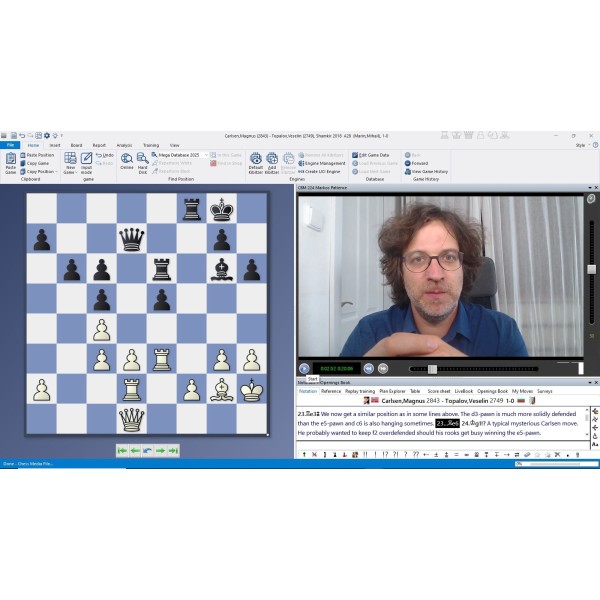Click the '±' white is better symbol
The image size is (600, 600).
(x=436, y=455)
